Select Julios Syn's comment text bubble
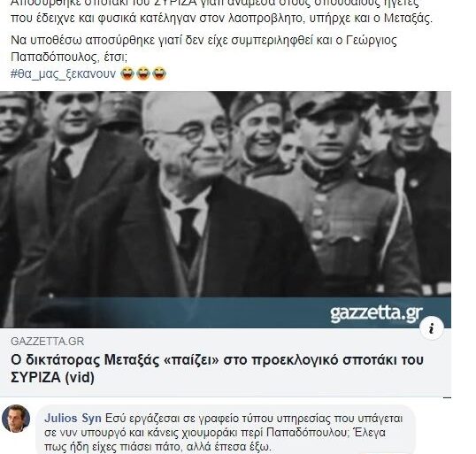 226,431
